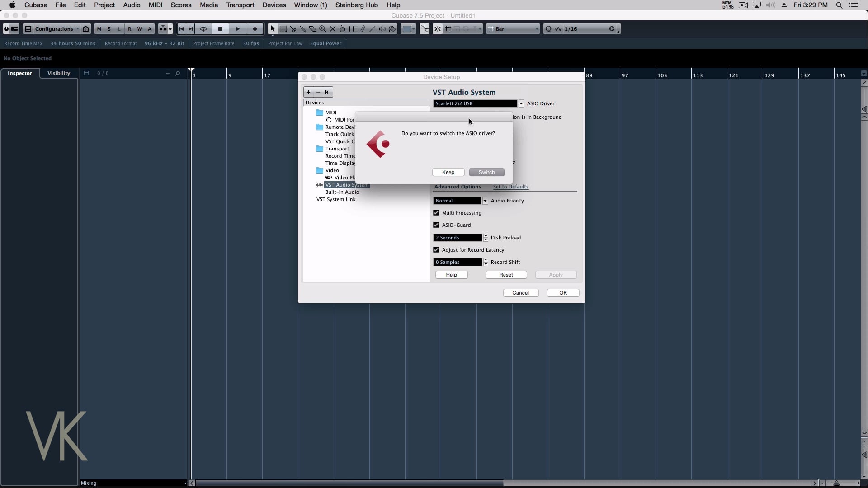868x488 pixels.
Task: Toggle the Cycle loop button
Action: [x=203, y=29]
